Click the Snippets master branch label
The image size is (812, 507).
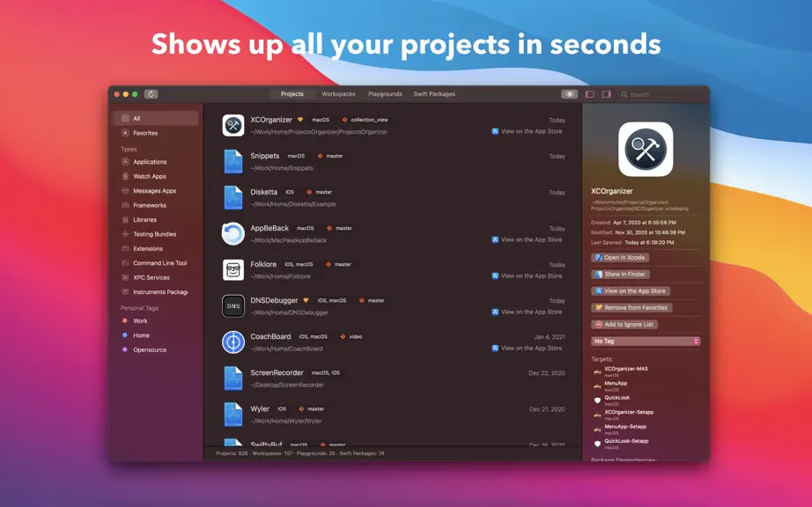(x=330, y=156)
